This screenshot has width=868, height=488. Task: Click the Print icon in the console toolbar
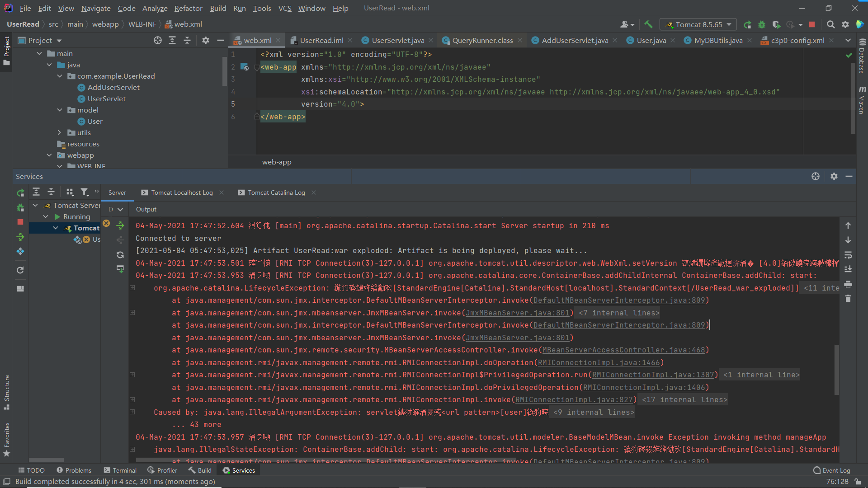click(848, 284)
